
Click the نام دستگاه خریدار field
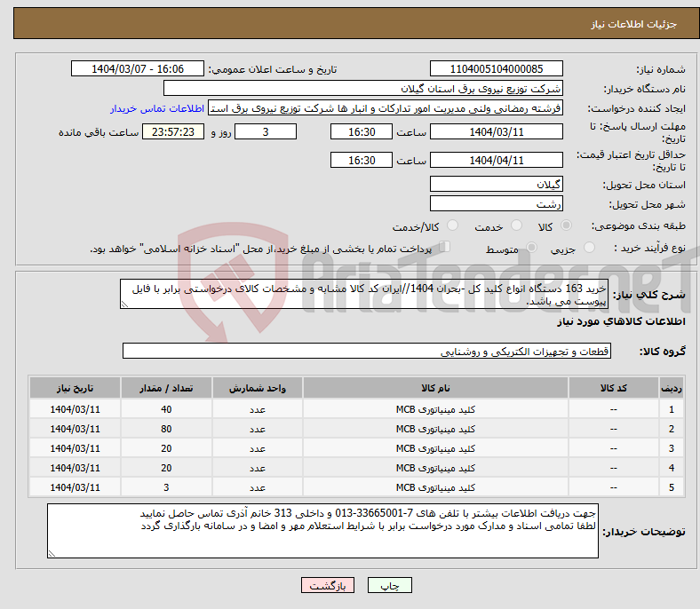tap(363, 89)
